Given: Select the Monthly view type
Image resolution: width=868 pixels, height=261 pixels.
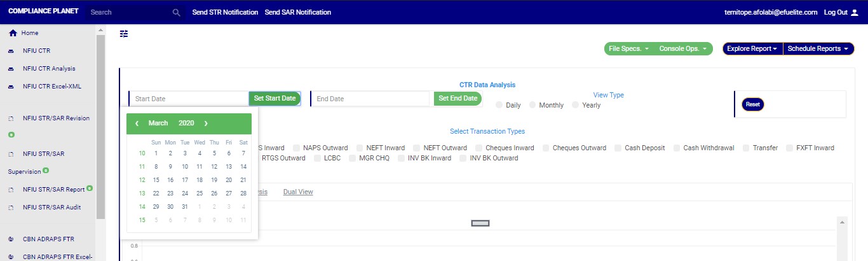Looking at the screenshot, I should (x=532, y=105).
